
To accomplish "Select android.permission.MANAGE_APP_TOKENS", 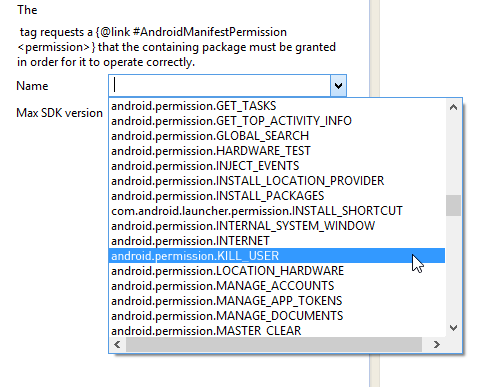I will pos(277,301).
